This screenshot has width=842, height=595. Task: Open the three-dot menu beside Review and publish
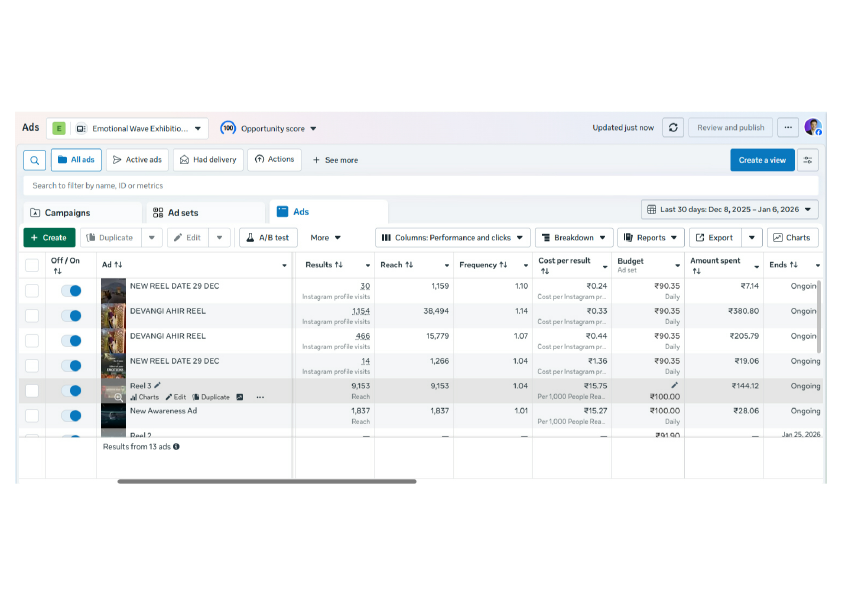tap(788, 128)
